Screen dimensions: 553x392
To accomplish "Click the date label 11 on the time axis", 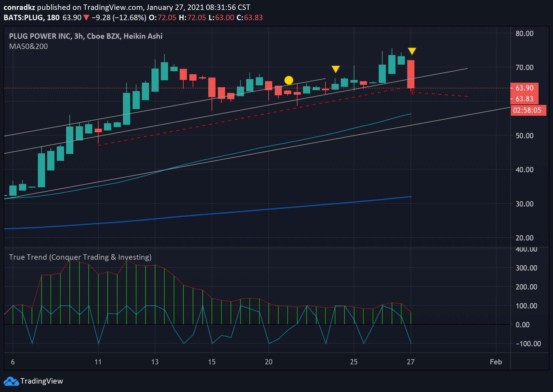I will tap(98, 362).
